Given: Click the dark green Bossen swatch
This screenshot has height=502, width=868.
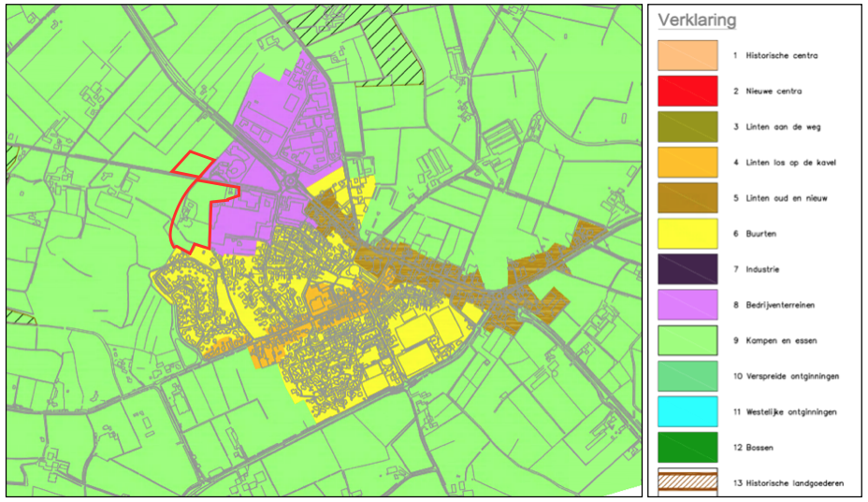Looking at the screenshot, I should pyautogui.click(x=687, y=447).
